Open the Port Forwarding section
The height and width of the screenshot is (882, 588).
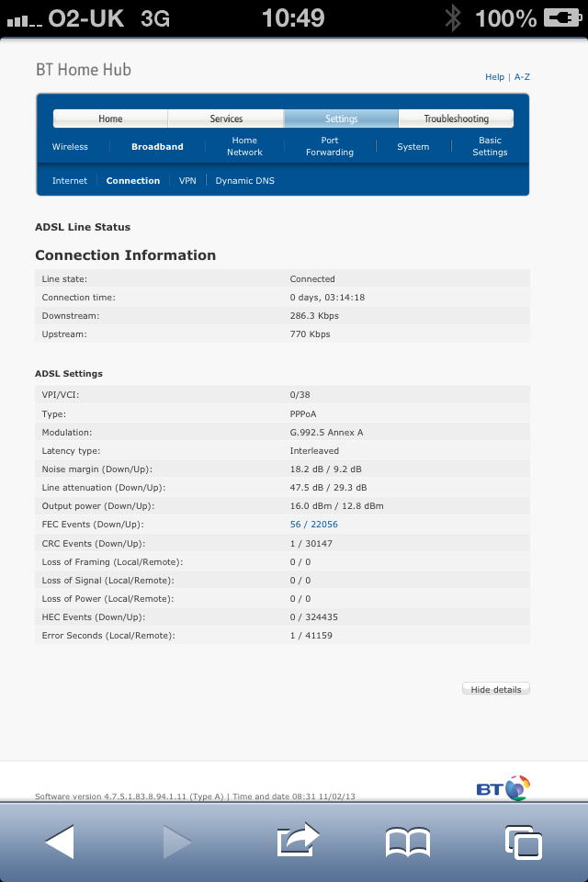tap(330, 146)
